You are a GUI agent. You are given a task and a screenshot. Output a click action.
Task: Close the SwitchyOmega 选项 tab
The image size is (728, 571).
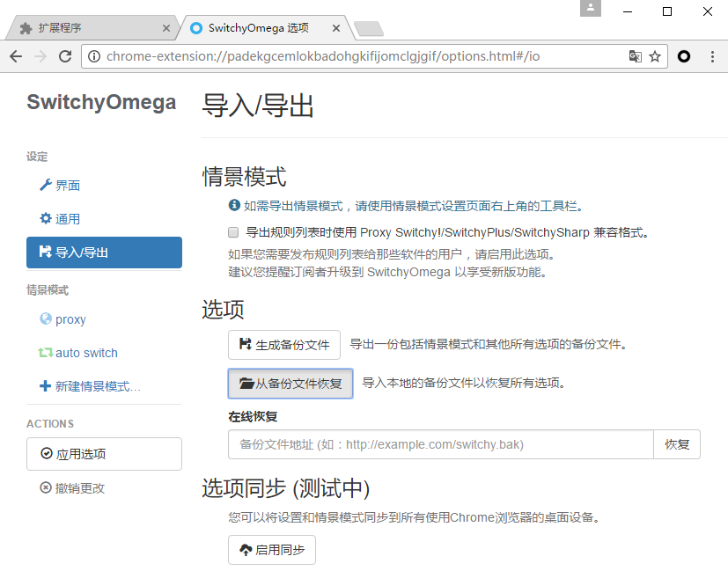[x=336, y=28]
